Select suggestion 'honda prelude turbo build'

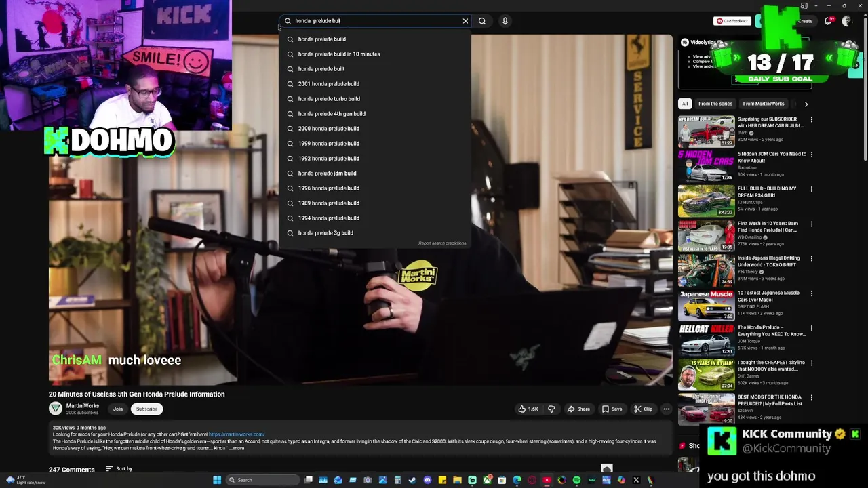click(375, 99)
